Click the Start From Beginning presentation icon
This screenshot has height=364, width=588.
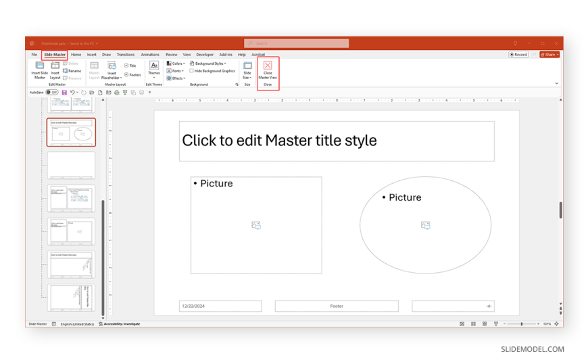[x=125, y=93]
